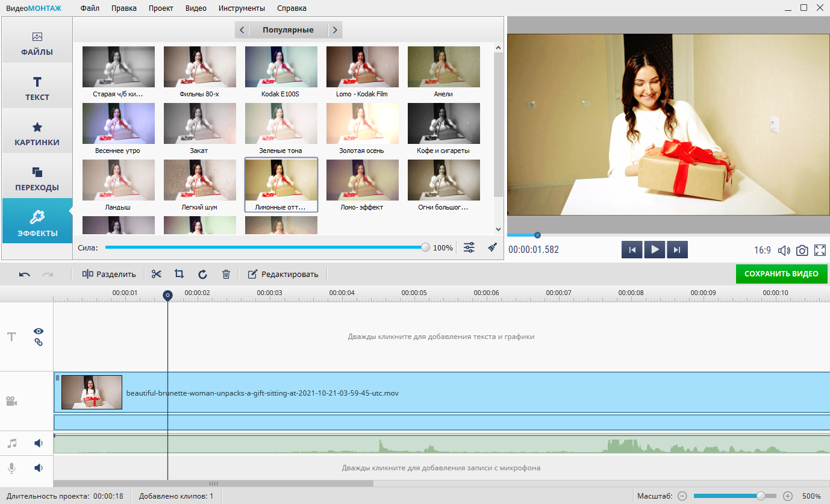Image resolution: width=830 pixels, height=504 pixels.
Task: Click the rotate clip icon
Action: [x=202, y=274]
